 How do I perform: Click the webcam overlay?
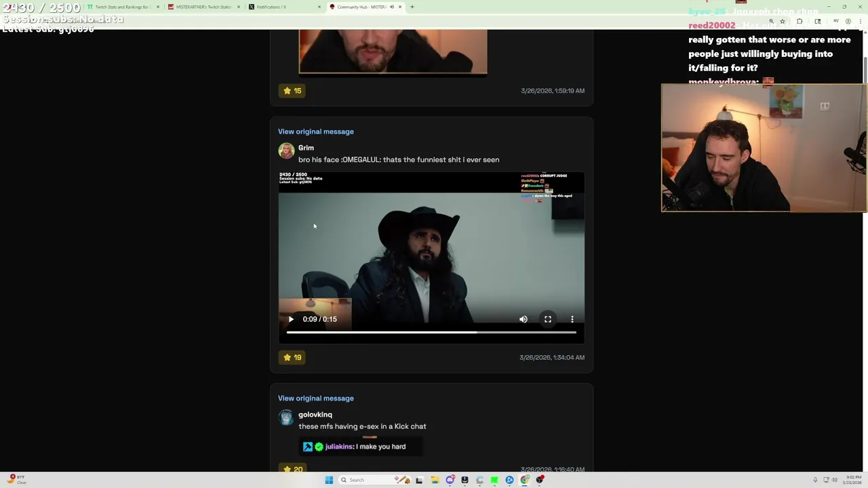click(x=764, y=148)
